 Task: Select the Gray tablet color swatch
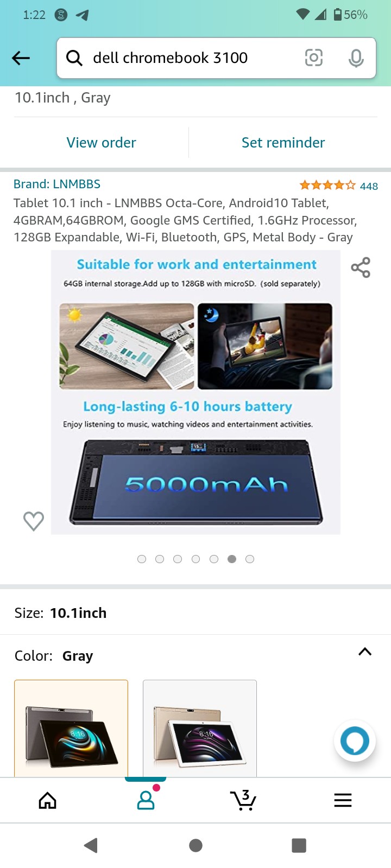(x=71, y=729)
